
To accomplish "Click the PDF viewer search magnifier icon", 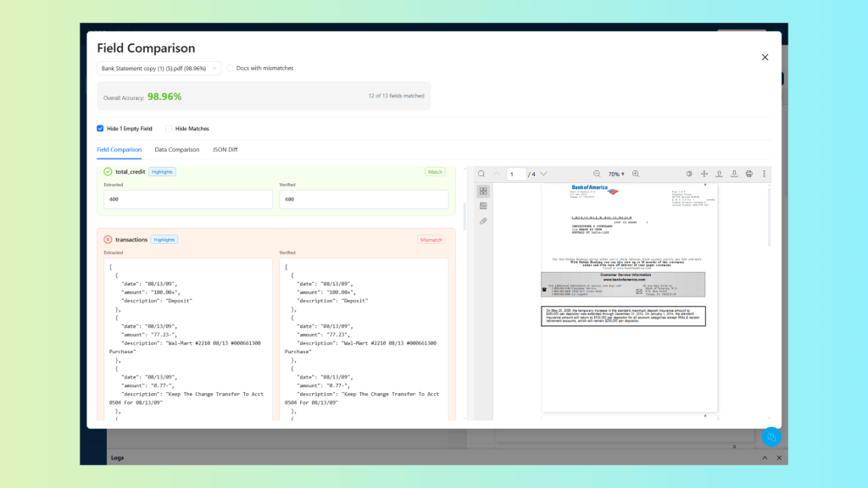I will click(x=481, y=174).
